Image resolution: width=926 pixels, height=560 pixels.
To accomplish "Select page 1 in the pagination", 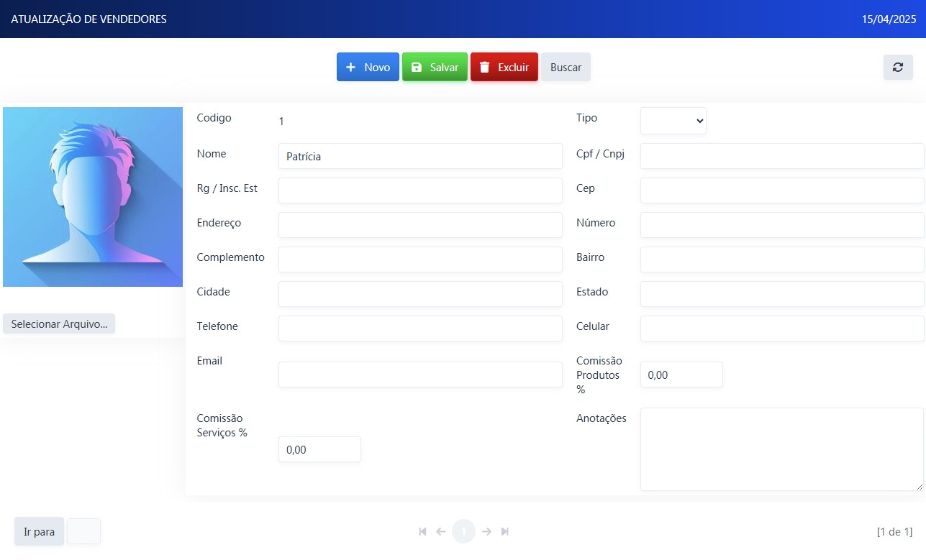I will [x=464, y=531].
